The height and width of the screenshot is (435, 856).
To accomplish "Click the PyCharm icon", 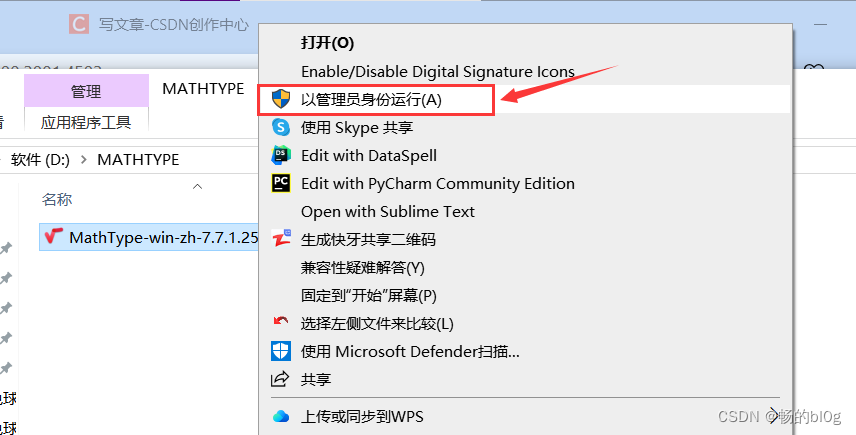I will pyautogui.click(x=281, y=183).
